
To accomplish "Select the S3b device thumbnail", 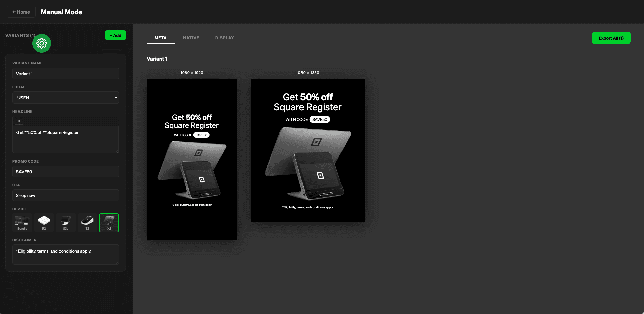I will (x=66, y=223).
